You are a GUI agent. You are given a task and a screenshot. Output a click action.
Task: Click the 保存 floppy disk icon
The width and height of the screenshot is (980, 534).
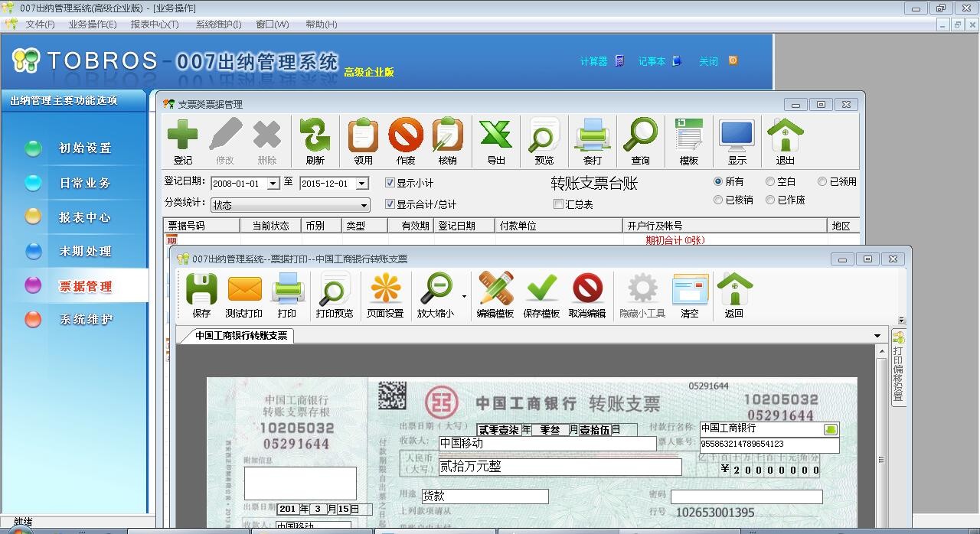201,289
